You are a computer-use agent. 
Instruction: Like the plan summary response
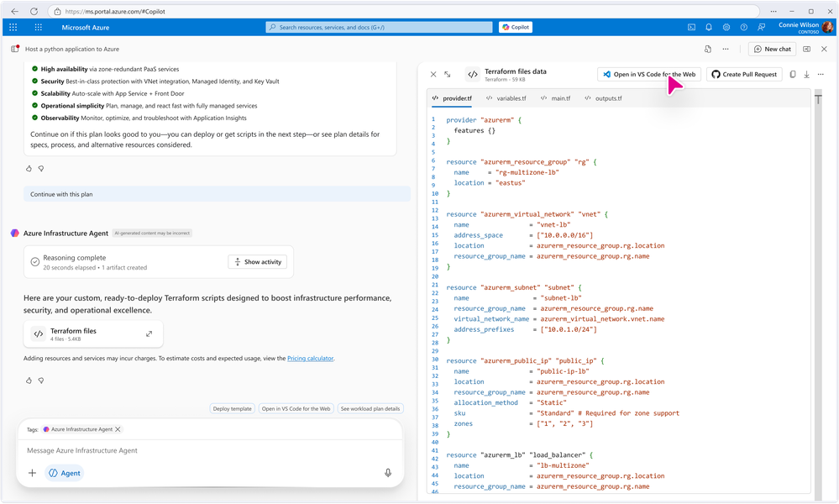29,169
